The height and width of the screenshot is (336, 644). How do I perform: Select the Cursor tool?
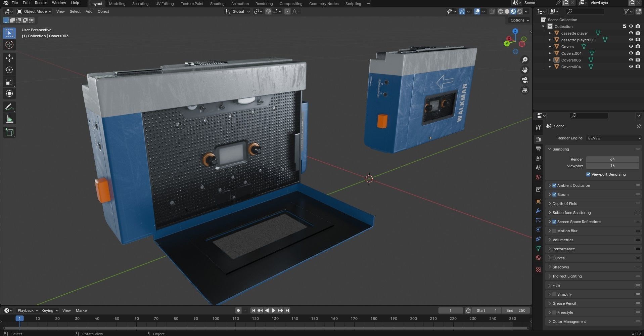tap(9, 45)
